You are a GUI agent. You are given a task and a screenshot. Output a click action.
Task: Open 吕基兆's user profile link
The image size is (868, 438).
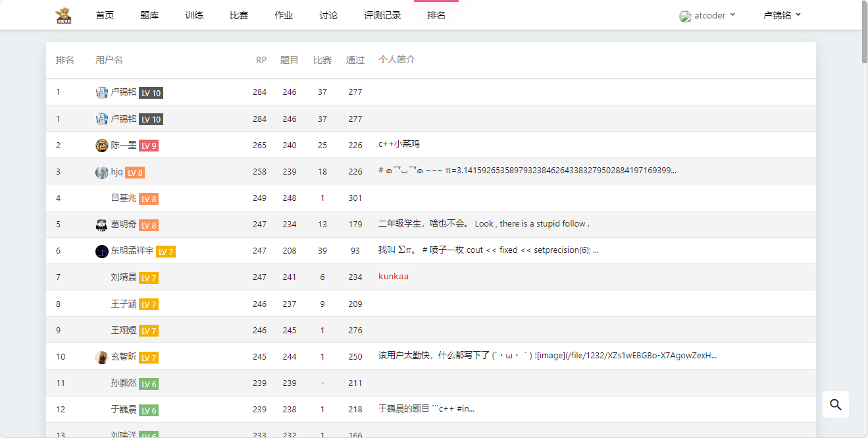pyautogui.click(x=124, y=198)
